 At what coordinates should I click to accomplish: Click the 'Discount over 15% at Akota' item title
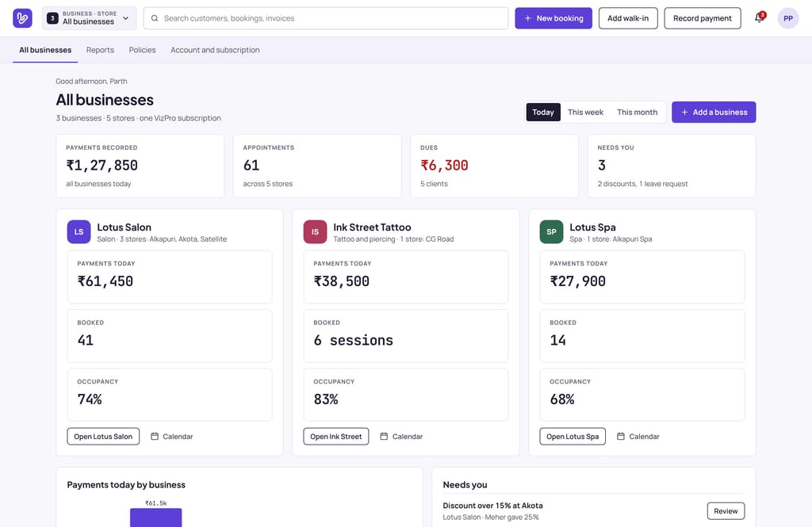pyautogui.click(x=493, y=506)
